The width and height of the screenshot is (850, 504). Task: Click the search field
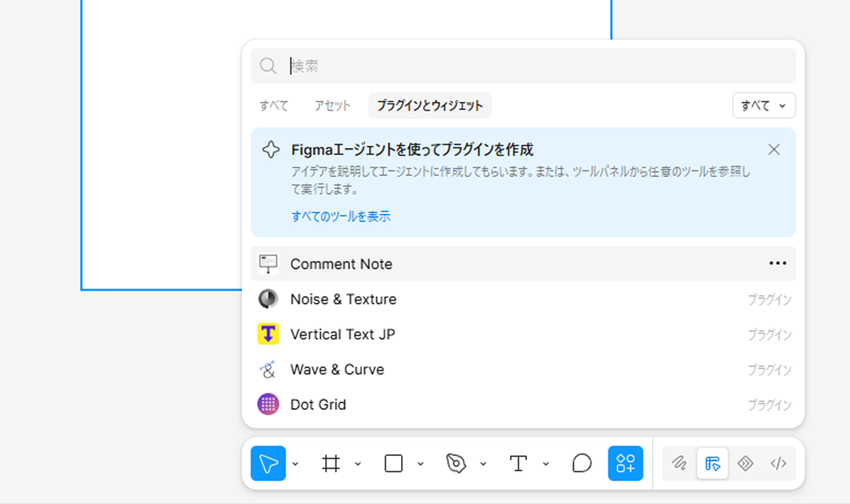[x=524, y=66]
